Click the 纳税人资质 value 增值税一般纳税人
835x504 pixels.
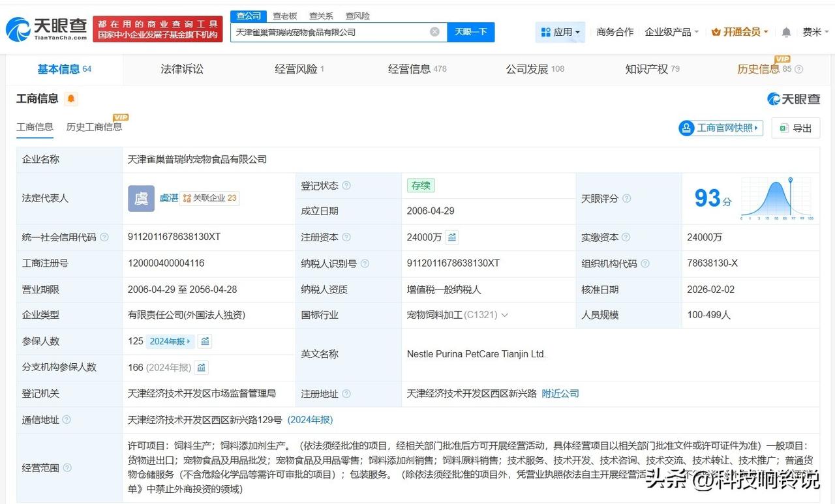pos(444,289)
